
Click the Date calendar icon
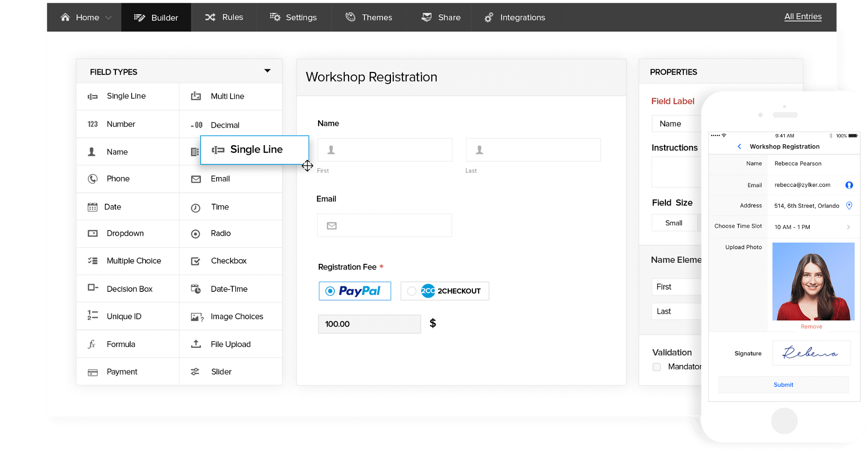pos(92,207)
